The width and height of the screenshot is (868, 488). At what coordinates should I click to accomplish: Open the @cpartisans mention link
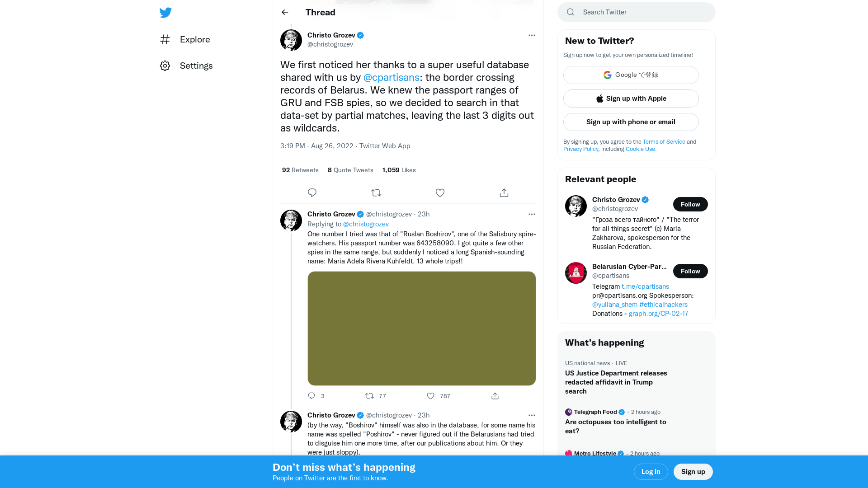(391, 77)
